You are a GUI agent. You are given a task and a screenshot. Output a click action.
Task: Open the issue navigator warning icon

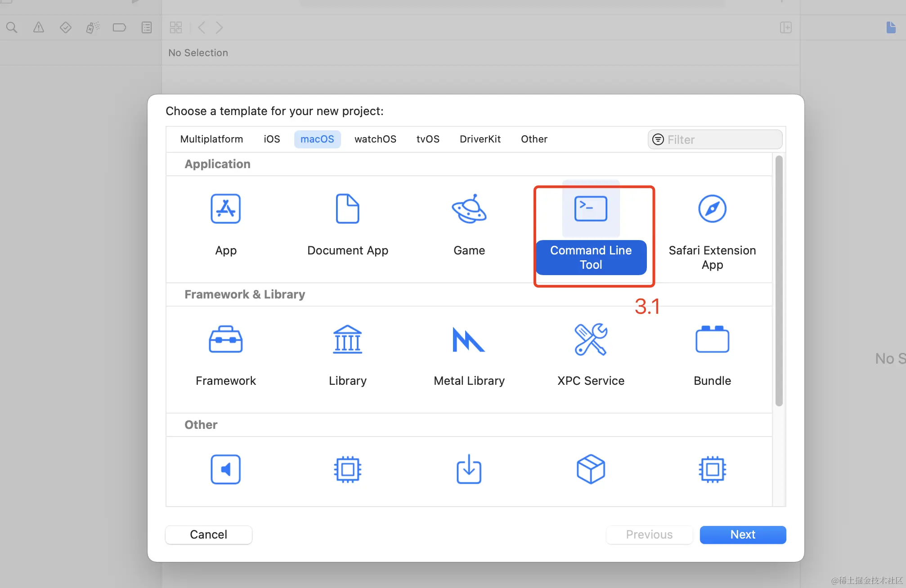pyautogui.click(x=39, y=28)
